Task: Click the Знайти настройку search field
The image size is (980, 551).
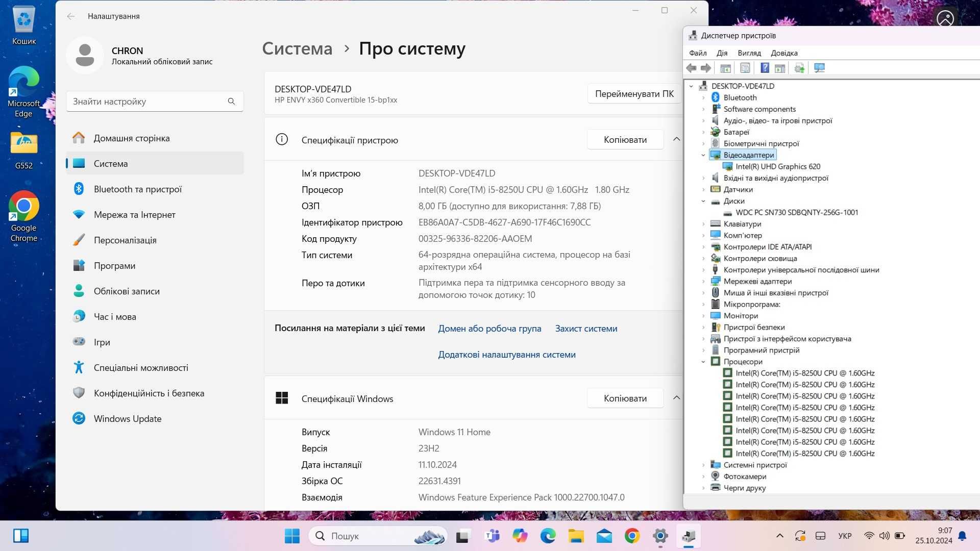Action: coord(155,102)
